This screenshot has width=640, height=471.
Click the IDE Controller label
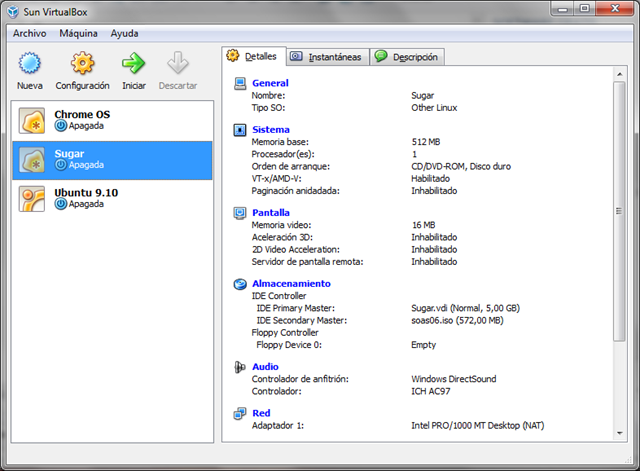(x=279, y=296)
